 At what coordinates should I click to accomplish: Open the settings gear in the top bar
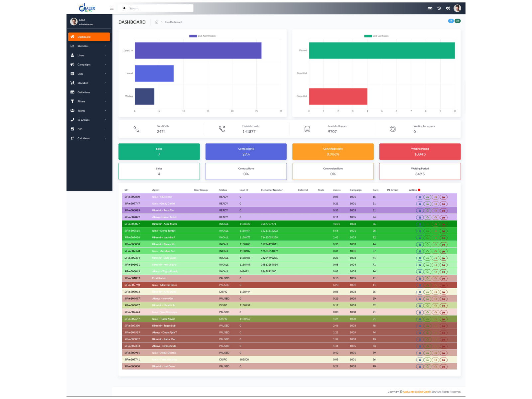click(448, 8)
